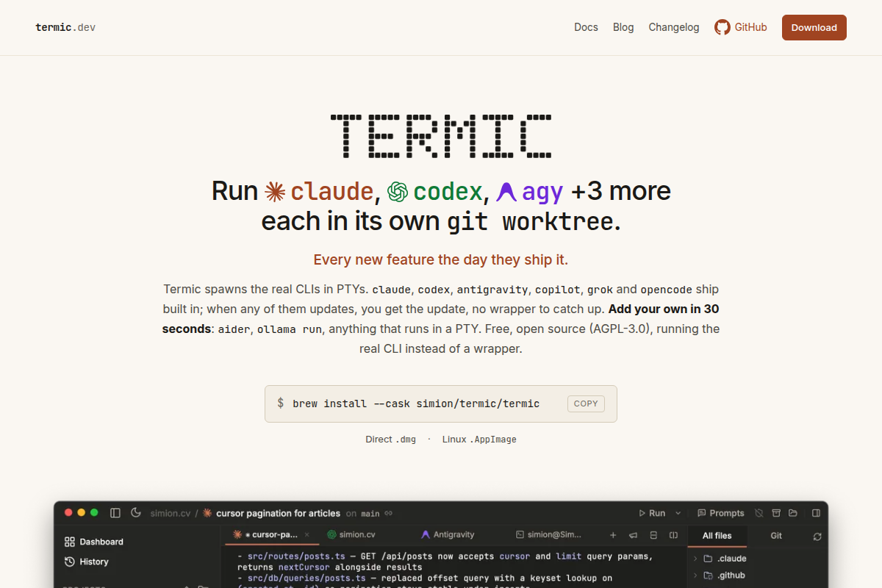Copy the brew install command
Screen dimensions: 882x588
(586, 404)
